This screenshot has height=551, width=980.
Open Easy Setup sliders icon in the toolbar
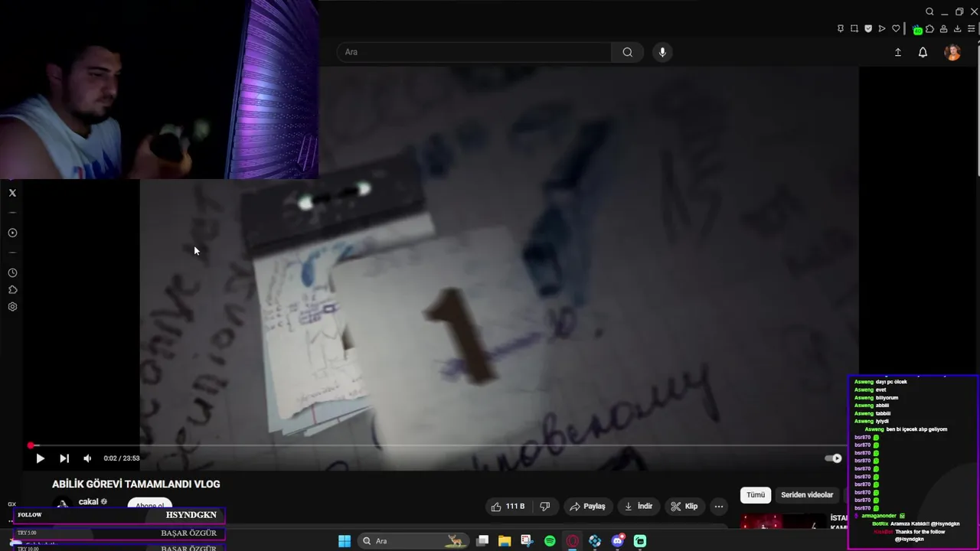tap(971, 29)
